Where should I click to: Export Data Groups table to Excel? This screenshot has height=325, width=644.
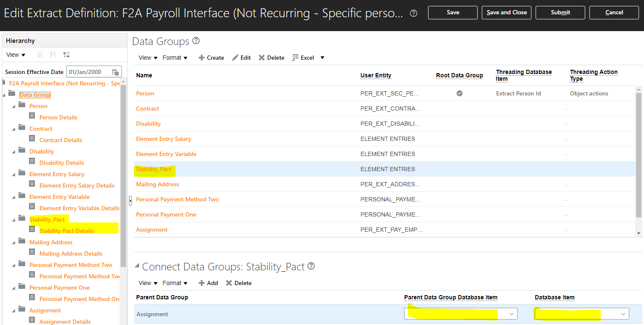(303, 58)
